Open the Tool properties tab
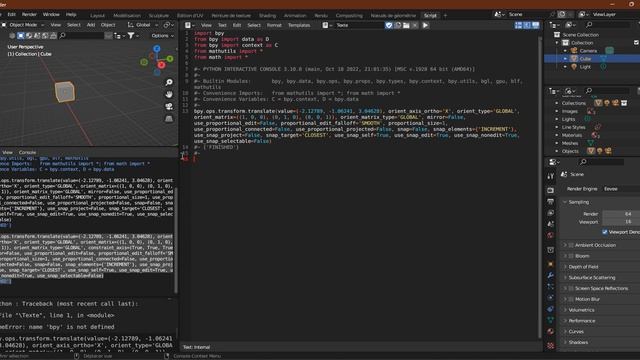640x360 pixels. pos(551,176)
